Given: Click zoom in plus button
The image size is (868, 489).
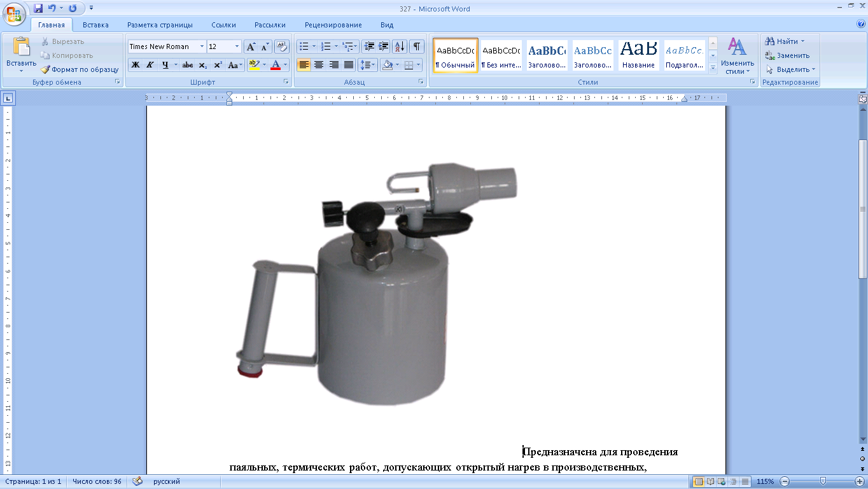Looking at the screenshot, I should click(x=860, y=481).
